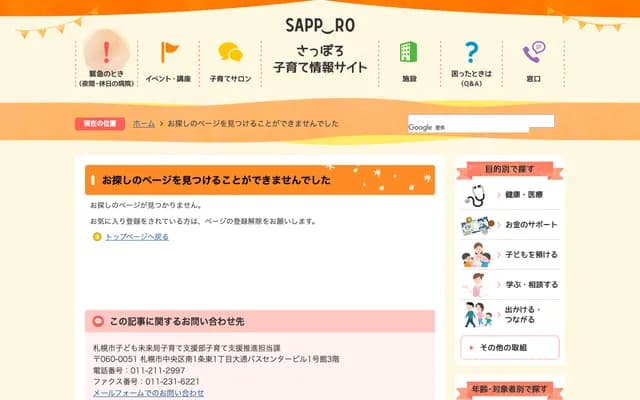Open 出かける・つながる sidebar category
The height and width of the screenshot is (400, 640).
[x=510, y=314]
